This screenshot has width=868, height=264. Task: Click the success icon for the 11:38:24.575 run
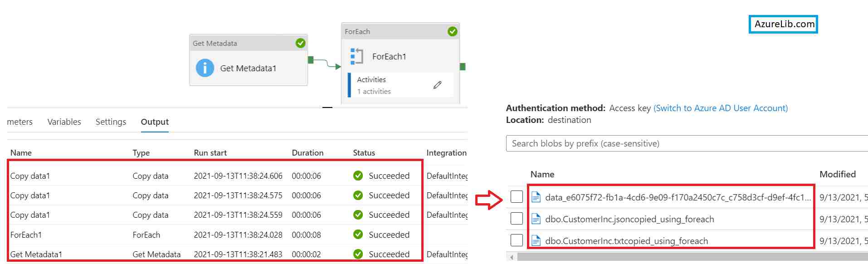(x=358, y=195)
